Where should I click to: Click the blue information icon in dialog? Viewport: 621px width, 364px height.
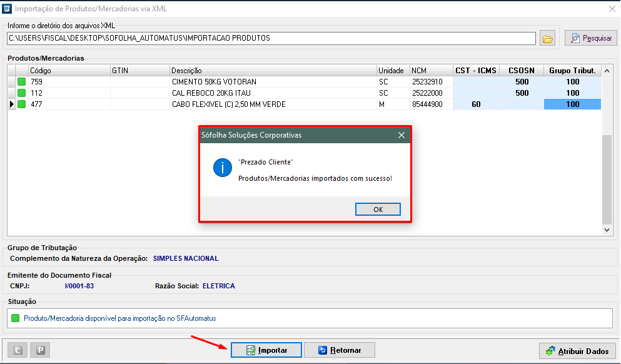point(222,168)
